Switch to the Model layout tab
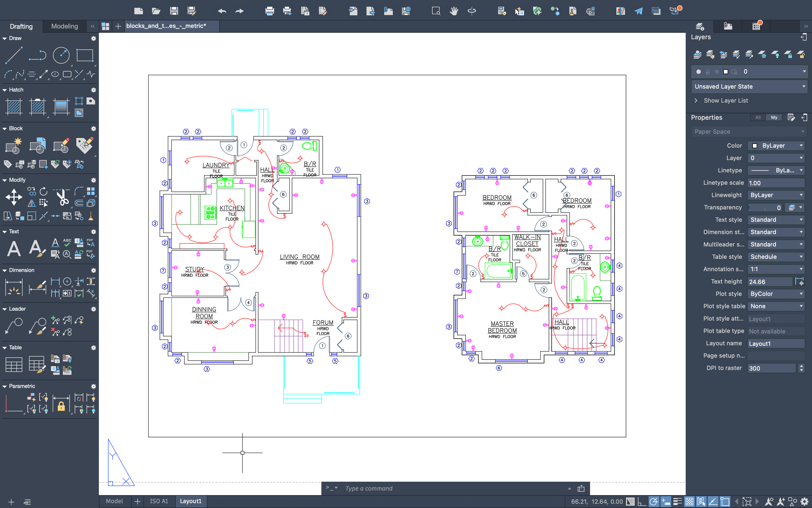The height and width of the screenshot is (508, 812). (114, 501)
